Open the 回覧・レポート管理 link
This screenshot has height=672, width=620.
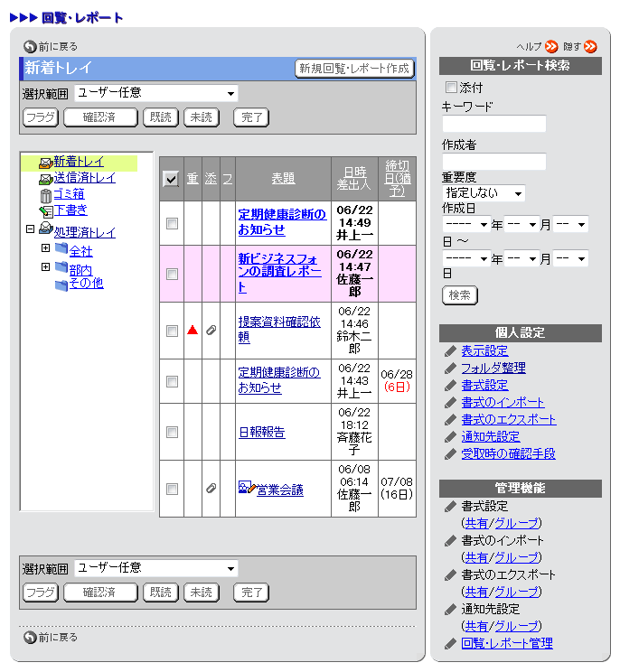point(507,644)
